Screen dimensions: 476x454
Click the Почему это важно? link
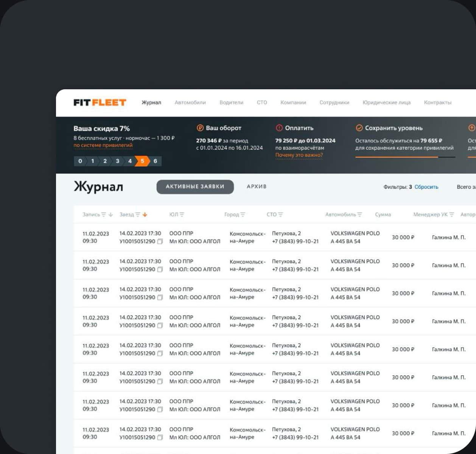click(x=299, y=155)
